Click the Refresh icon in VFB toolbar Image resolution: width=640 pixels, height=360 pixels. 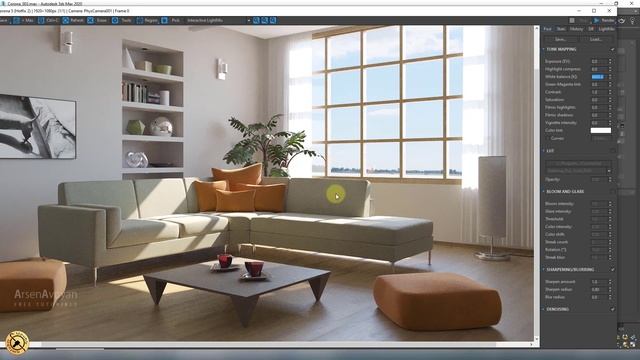pos(66,20)
